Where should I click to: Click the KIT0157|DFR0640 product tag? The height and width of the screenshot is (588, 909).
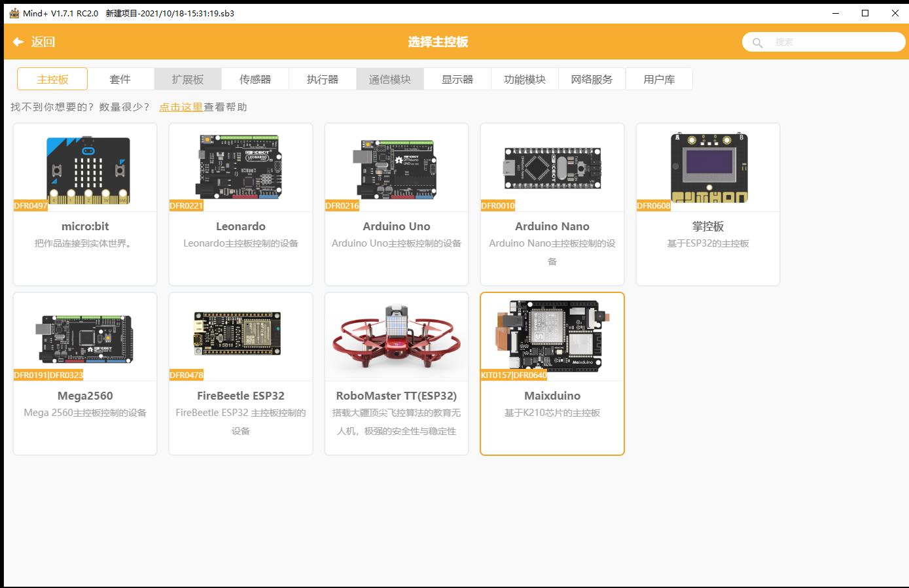514,375
